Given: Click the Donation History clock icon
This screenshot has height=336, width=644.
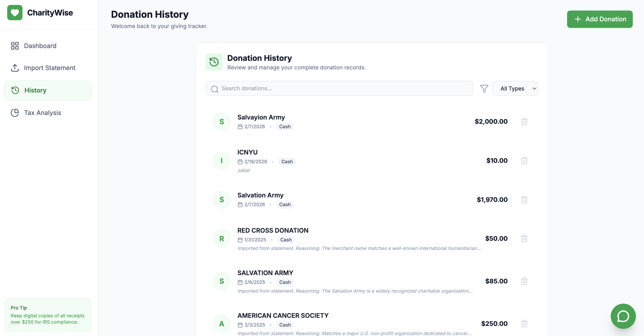Looking at the screenshot, I should coord(214,62).
